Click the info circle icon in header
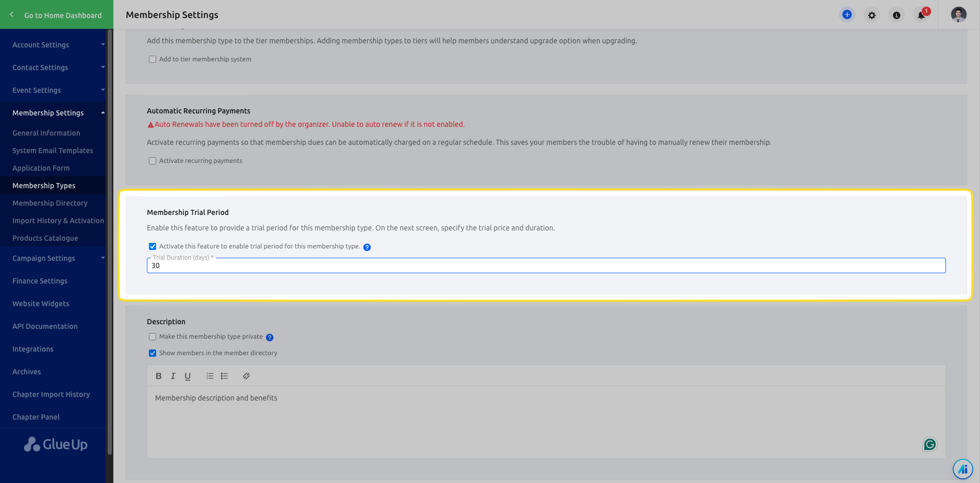 pos(897,15)
